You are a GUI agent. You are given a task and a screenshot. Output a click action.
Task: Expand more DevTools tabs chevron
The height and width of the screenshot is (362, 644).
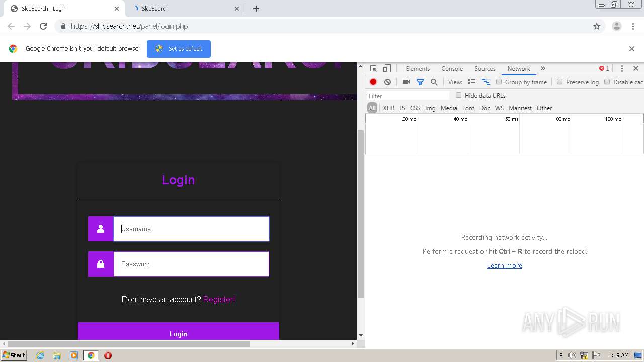543,69
